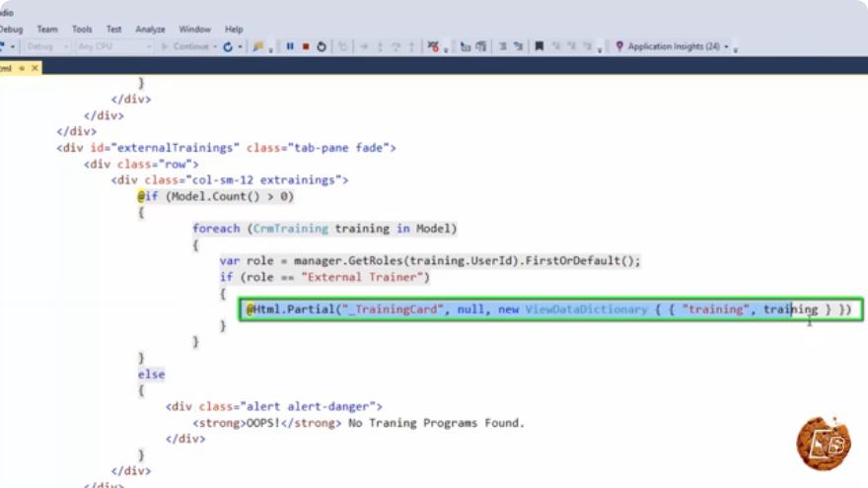Expand the Continue button dropdown arrow
The image size is (868, 488).
tap(215, 47)
